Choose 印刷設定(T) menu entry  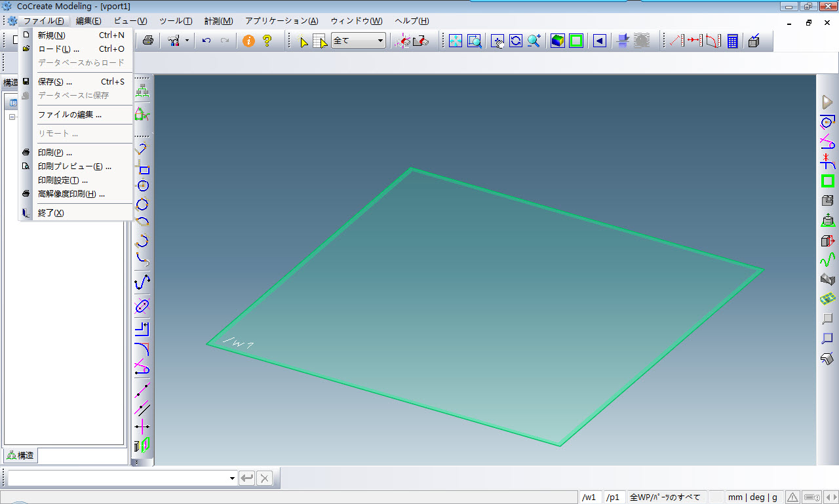tap(75, 180)
